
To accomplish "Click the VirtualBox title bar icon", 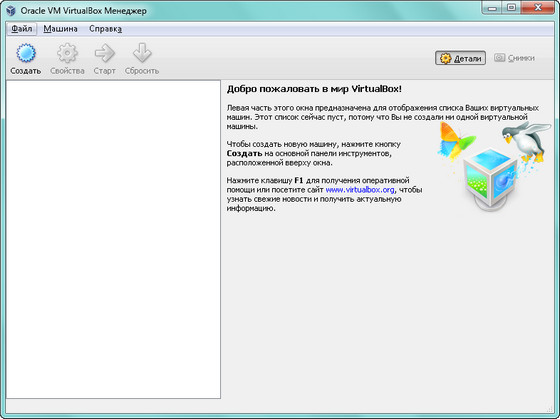I will coord(11,11).
